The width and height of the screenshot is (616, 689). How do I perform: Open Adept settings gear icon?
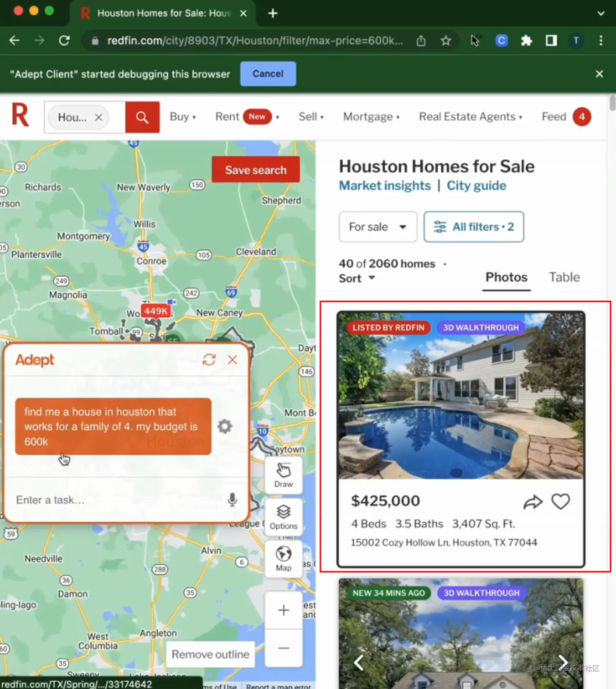(x=224, y=426)
